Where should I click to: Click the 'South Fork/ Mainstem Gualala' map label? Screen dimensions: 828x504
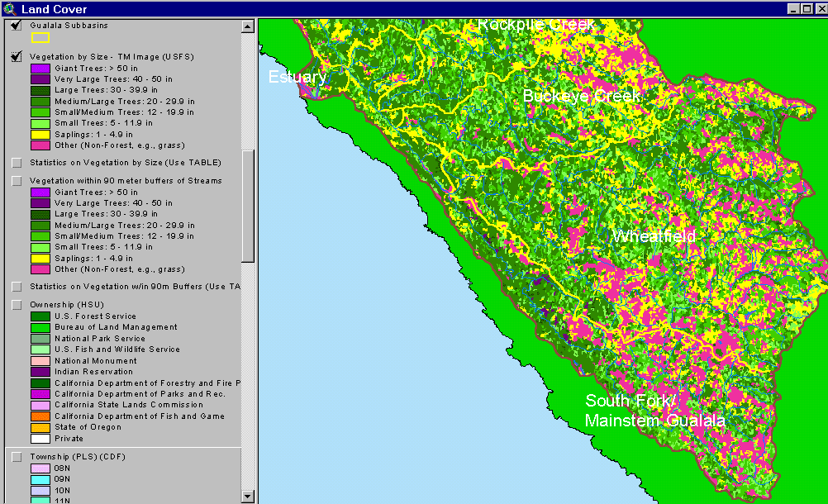click(654, 411)
